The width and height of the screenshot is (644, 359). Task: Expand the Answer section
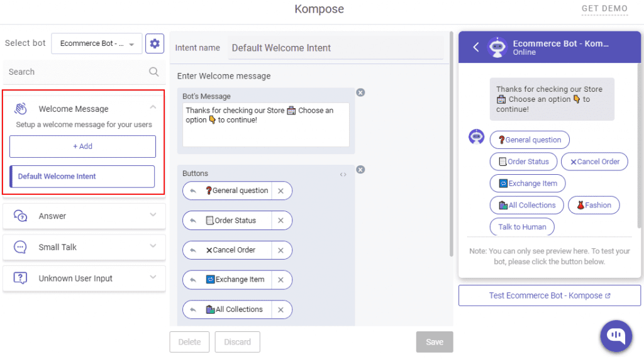click(153, 216)
